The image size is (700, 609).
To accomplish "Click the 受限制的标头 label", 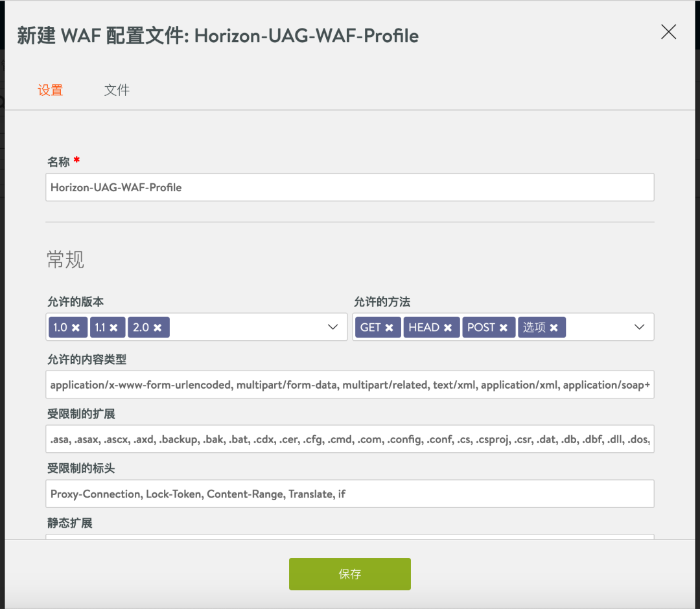I will [81, 468].
